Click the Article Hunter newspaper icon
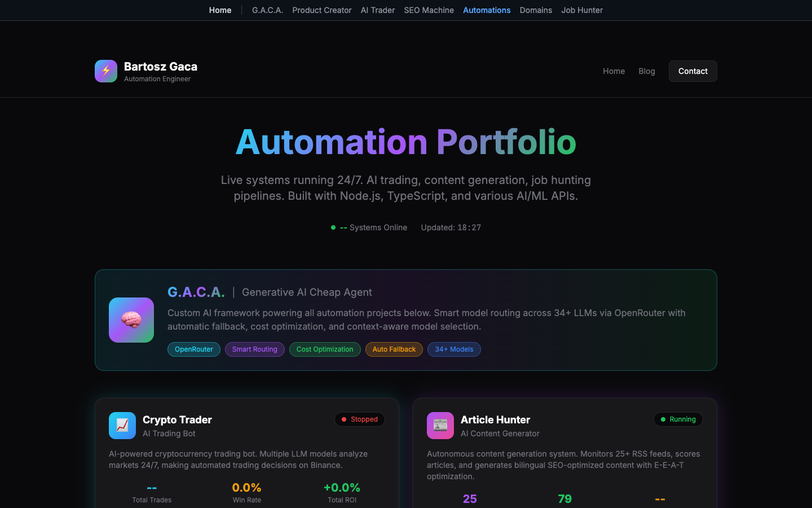Image resolution: width=812 pixels, height=508 pixels. [440, 426]
